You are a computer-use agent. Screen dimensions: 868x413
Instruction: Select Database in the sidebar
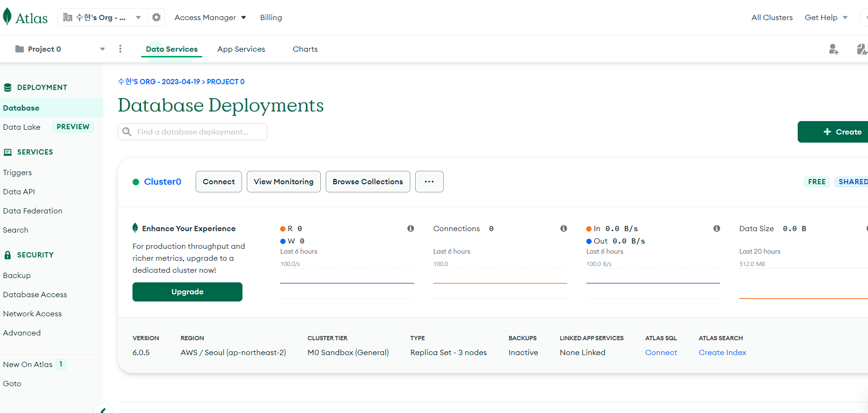coord(52,108)
